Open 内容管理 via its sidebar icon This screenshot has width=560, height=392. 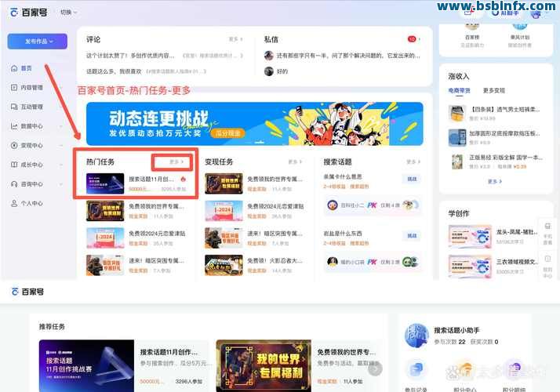(14, 88)
